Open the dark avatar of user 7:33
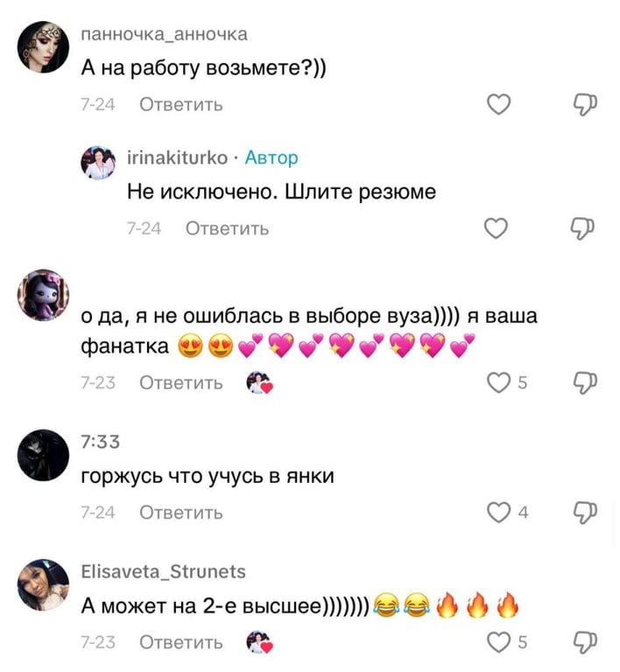This screenshot has width=620, height=672. tap(43, 455)
